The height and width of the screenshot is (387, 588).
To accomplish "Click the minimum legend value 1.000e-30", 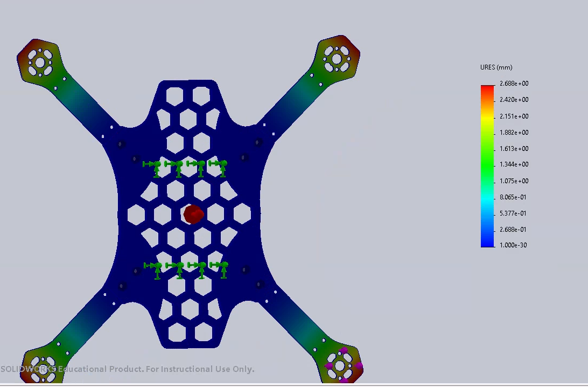I will pyautogui.click(x=514, y=245).
